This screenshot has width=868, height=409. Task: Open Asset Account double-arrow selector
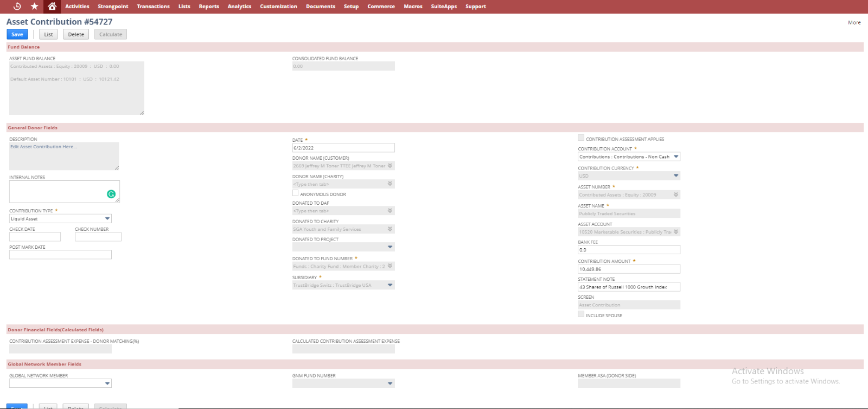(x=676, y=232)
